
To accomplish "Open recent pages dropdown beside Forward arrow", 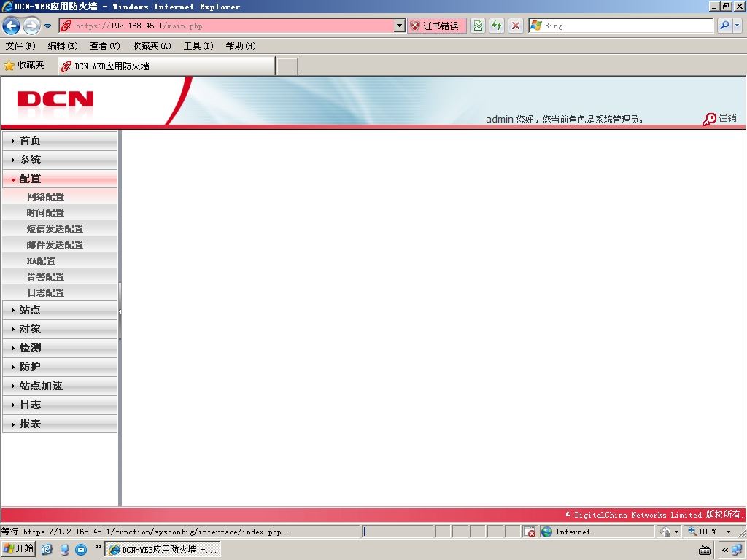I will pyautogui.click(x=47, y=26).
